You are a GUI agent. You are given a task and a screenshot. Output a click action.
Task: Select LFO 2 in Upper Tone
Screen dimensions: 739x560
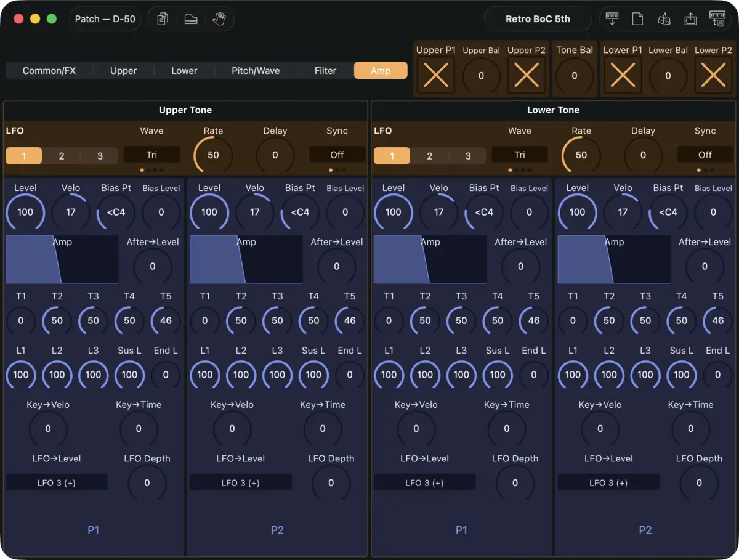[62, 156]
